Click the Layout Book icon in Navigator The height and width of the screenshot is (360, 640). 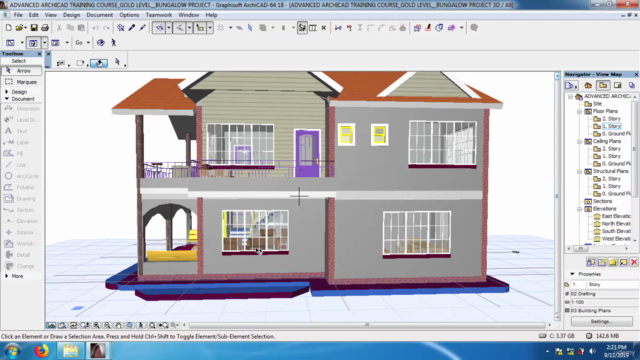point(618,85)
